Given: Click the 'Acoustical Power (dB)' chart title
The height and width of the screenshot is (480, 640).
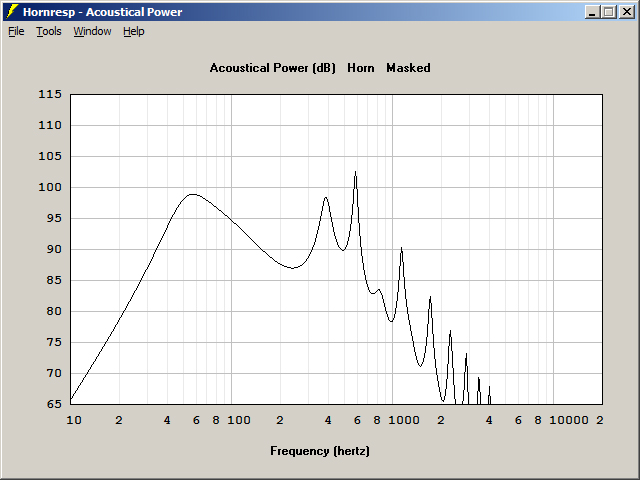Looking at the screenshot, I should (273, 68).
